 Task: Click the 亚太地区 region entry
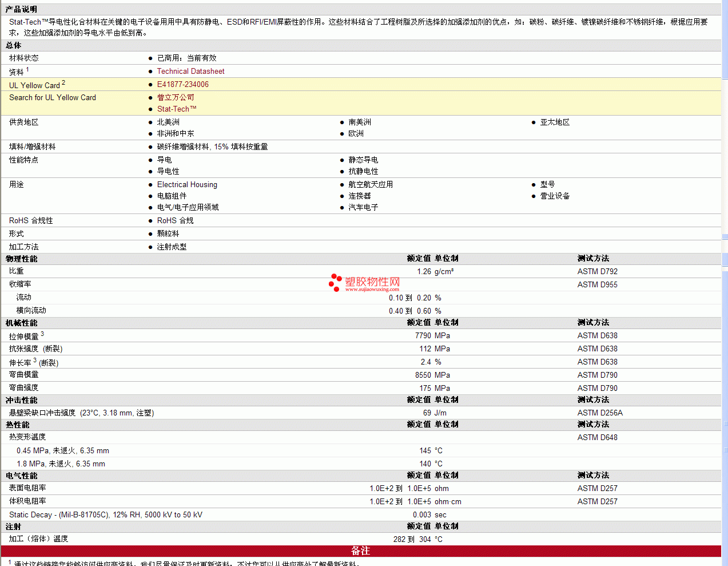coord(555,122)
